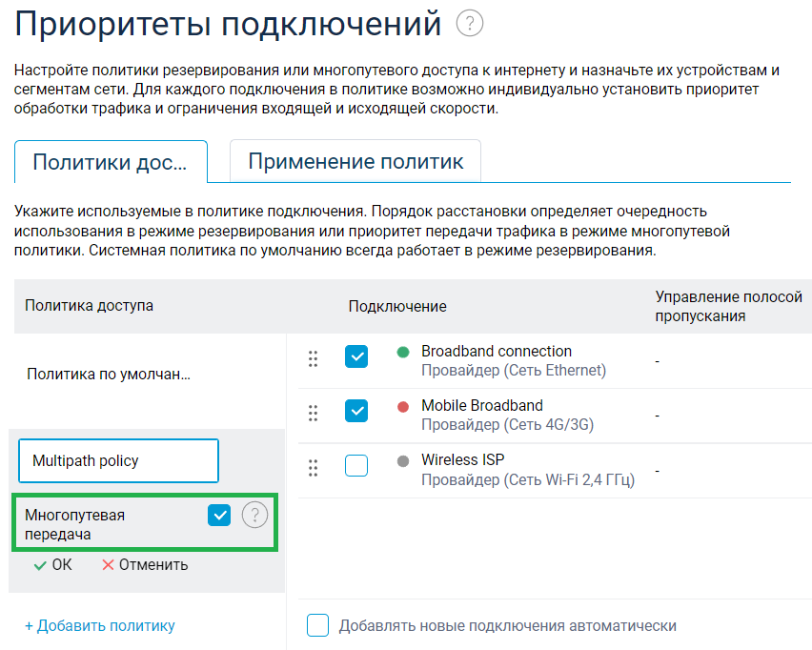Enable the Wireless ISP checkbox
The image size is (812, 650).
[355, 466]
